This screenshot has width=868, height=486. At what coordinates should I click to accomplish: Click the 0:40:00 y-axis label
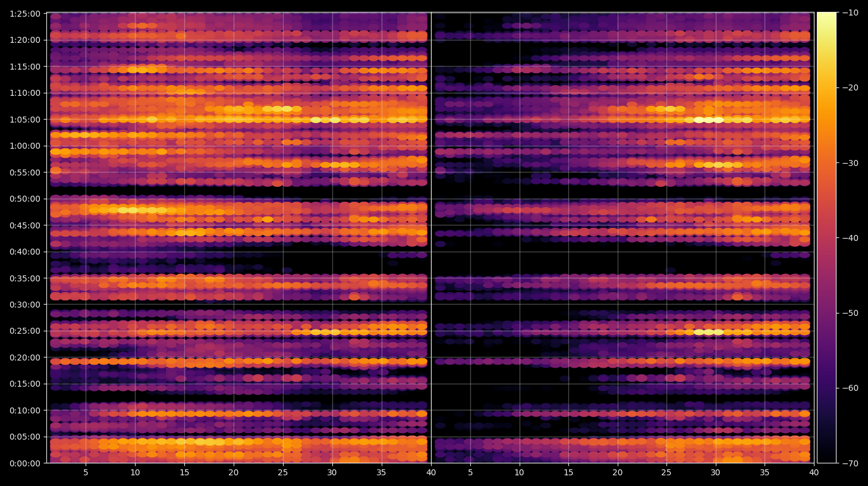(25, 252)
